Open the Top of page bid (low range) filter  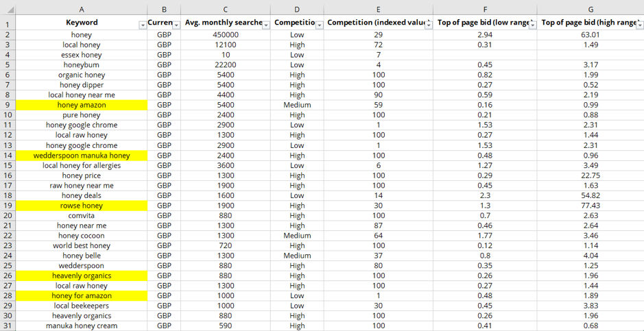tap(533, 25)
